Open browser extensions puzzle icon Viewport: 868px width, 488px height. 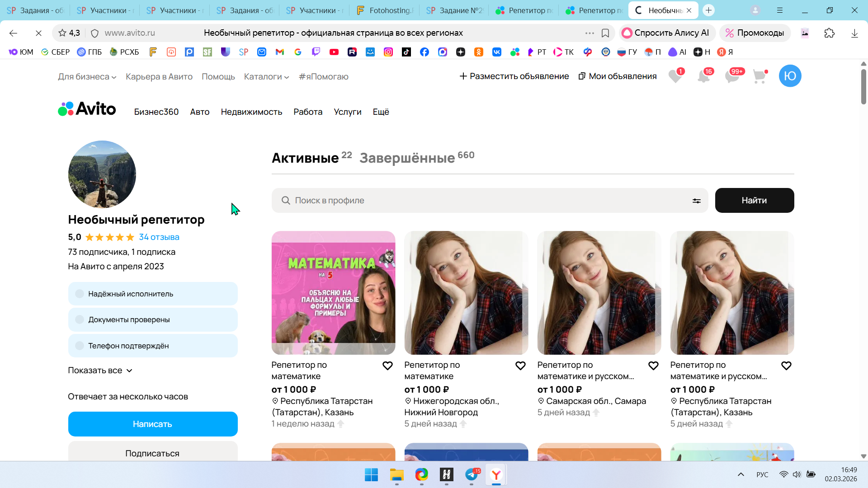829,33
